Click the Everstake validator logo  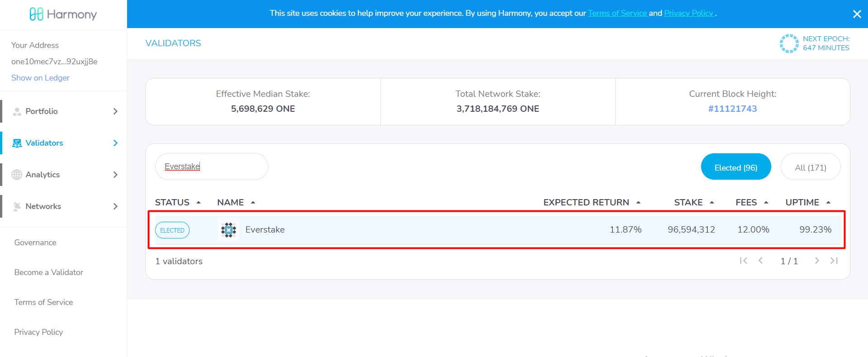click(228, 230)
